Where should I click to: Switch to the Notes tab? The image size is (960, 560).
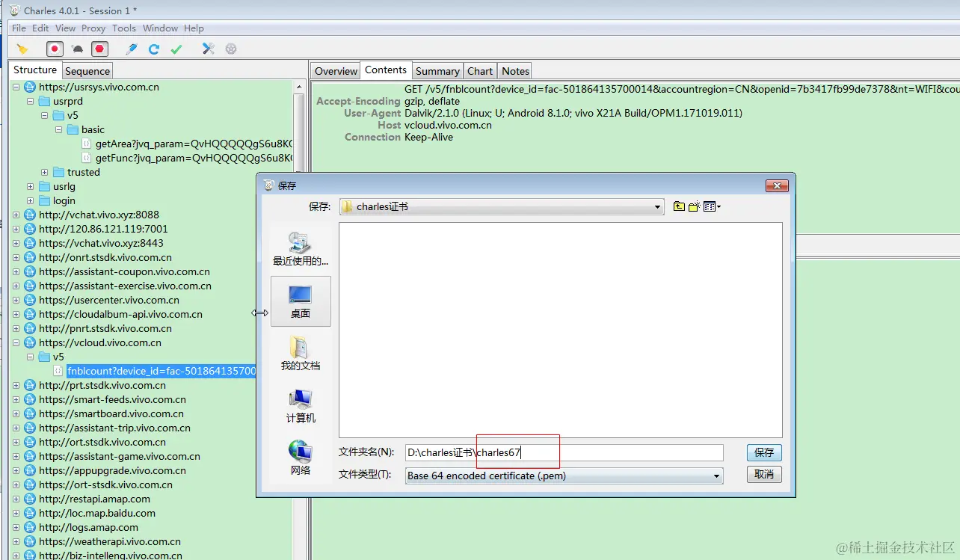[515, 71]
